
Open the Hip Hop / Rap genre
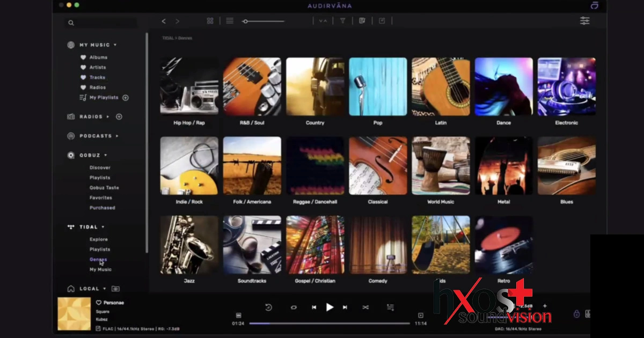[189, 86]
